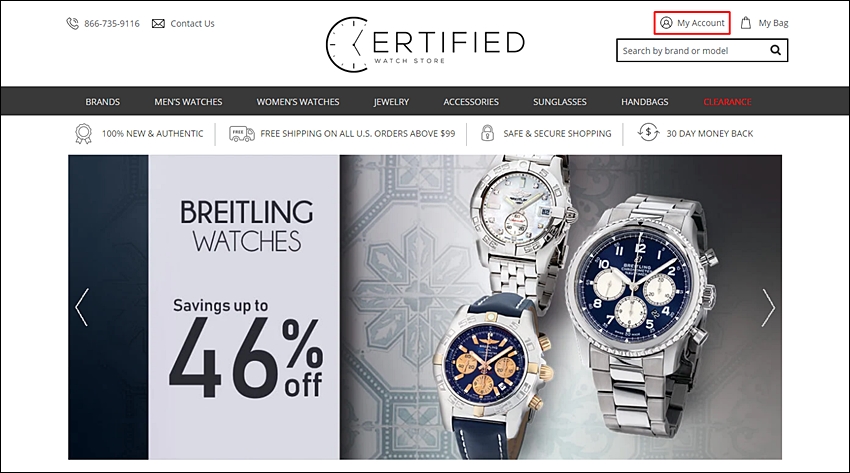
Task: Click the 866-735-9116 phone number link
Action: point(112,23)
